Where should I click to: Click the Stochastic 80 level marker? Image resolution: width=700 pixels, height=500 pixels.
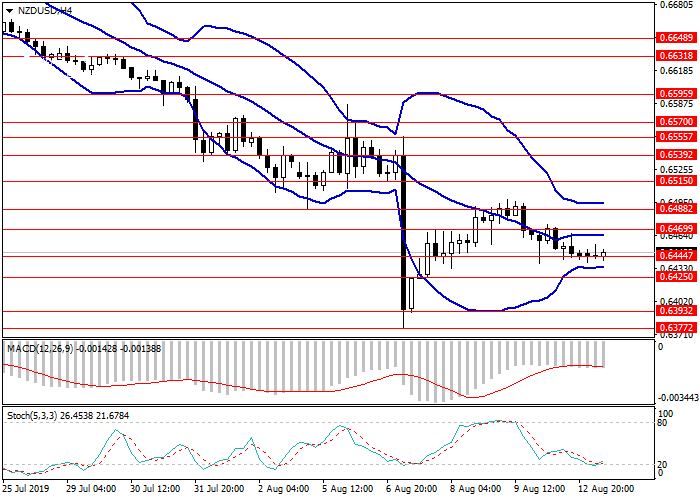[x=663, y=423]
